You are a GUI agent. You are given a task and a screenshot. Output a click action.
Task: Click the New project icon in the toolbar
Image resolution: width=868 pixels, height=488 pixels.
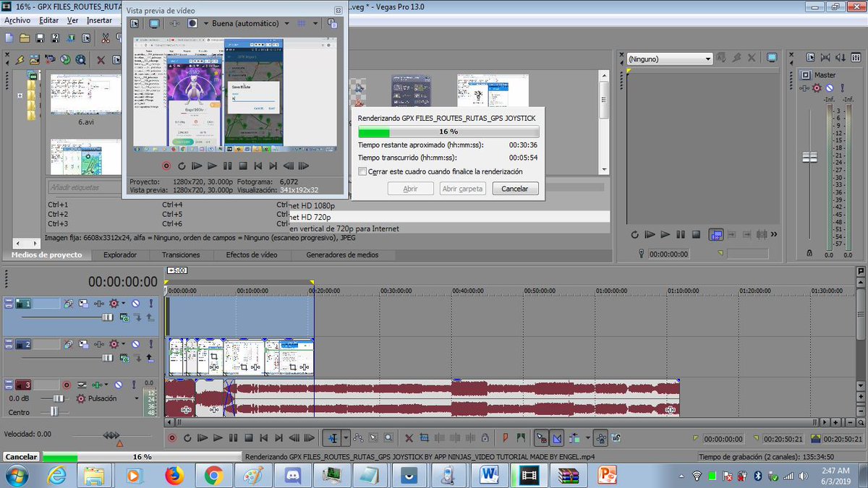click(x=9, y=38)
